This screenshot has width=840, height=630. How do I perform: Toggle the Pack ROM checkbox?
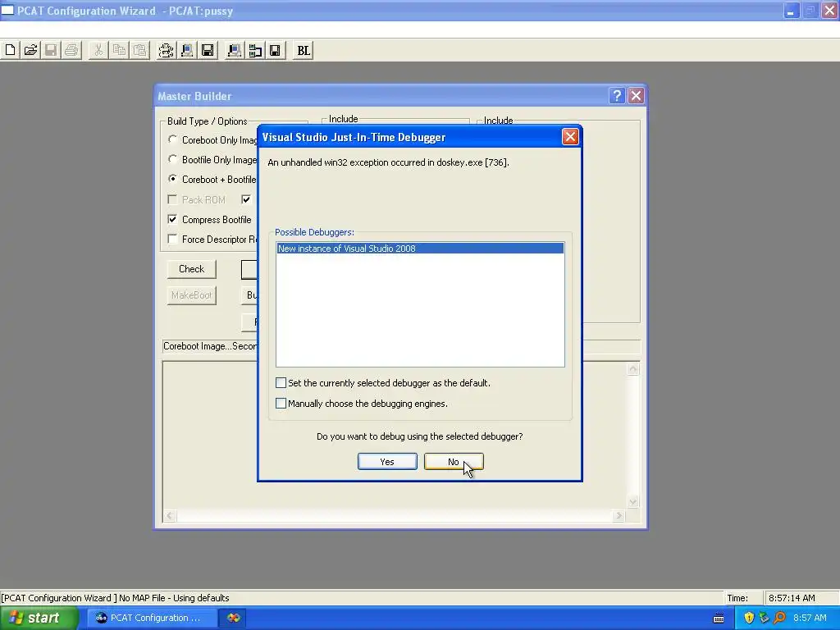click(172, 200)
